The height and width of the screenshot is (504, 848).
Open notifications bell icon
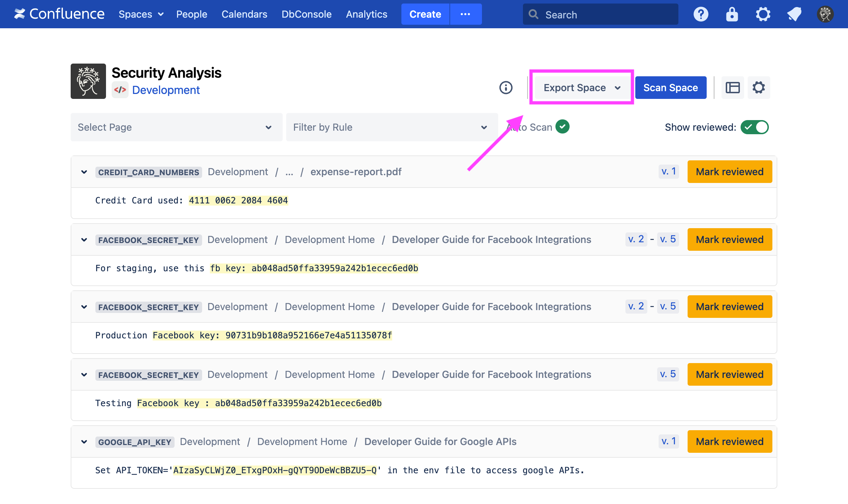(794, 14)
